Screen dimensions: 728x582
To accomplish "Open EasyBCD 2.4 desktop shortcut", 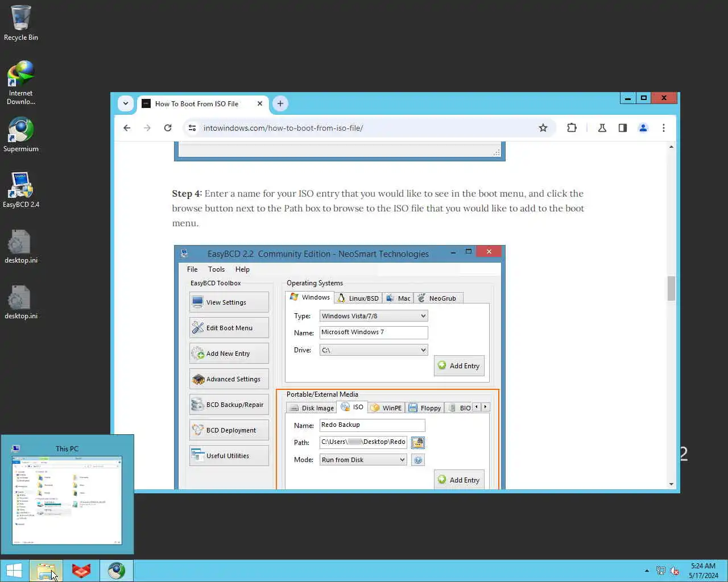I will [21, 190].
